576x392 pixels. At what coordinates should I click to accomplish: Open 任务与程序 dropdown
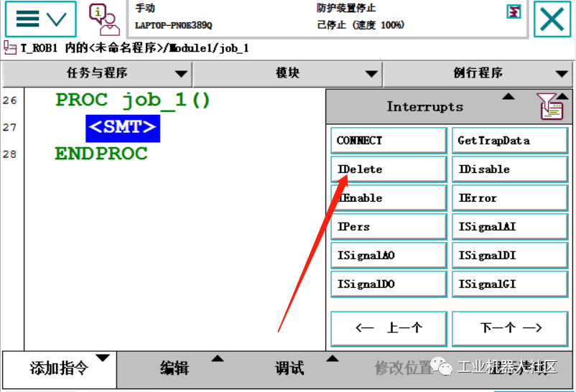pyautogui.click(x=97, y=74)
